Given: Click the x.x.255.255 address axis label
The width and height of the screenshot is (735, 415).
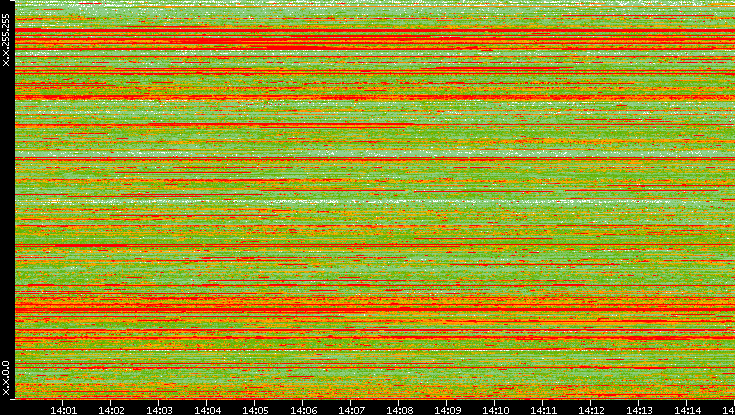Looking at the screenshot, I should (6, 40).
